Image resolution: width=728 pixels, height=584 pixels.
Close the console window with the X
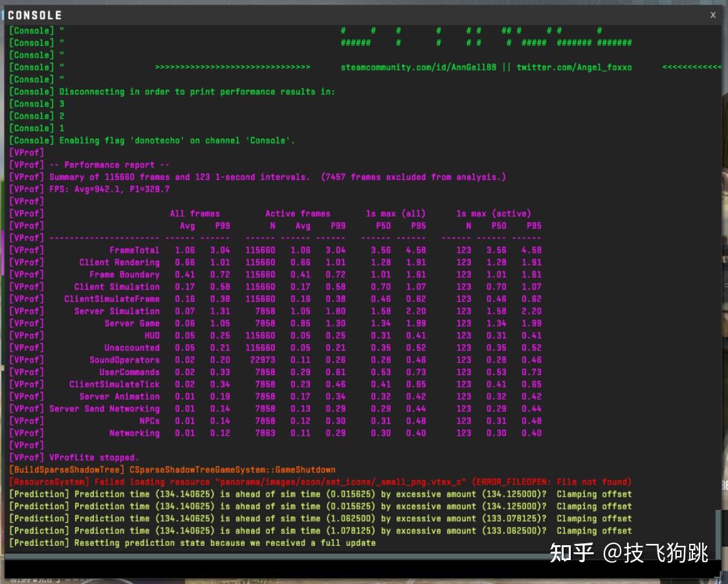712,15
